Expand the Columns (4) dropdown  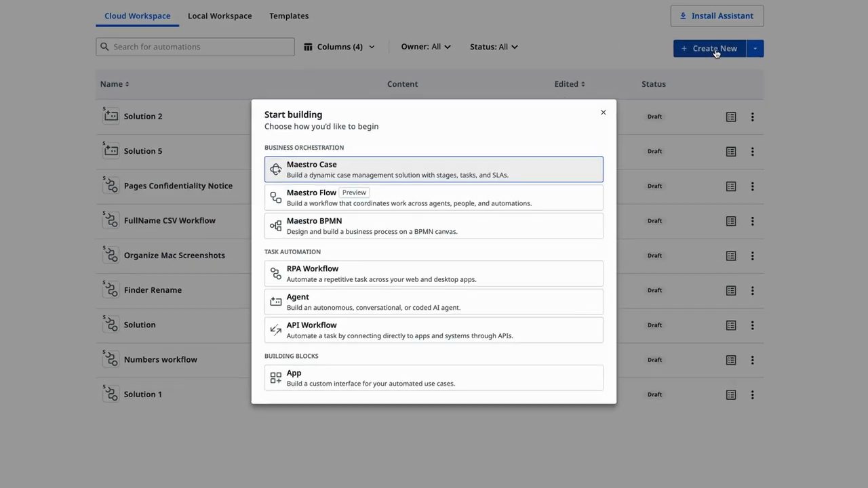339,47
